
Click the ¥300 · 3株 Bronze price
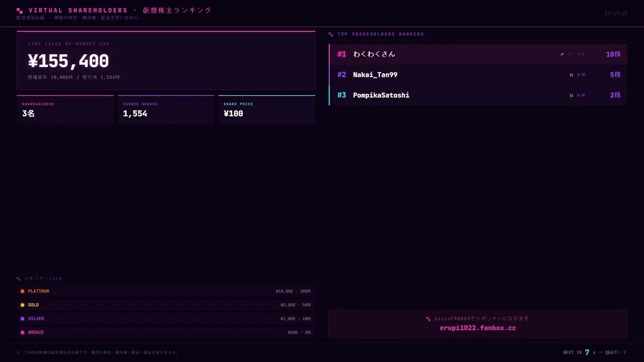pyautogui.click(x=299, y=332)
